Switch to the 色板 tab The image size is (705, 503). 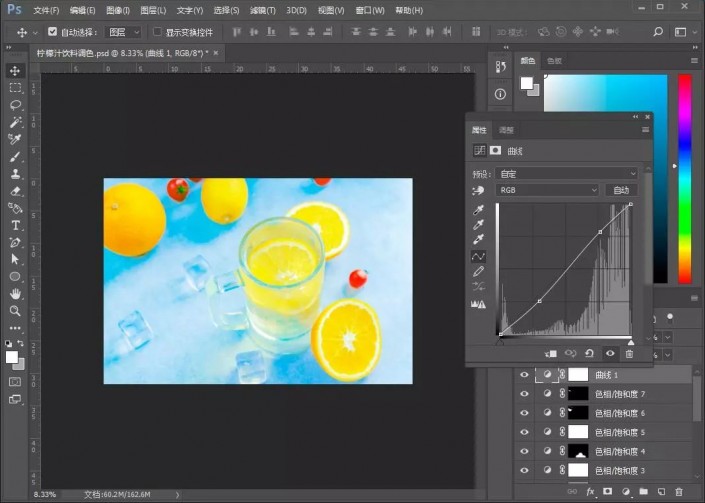554,61
